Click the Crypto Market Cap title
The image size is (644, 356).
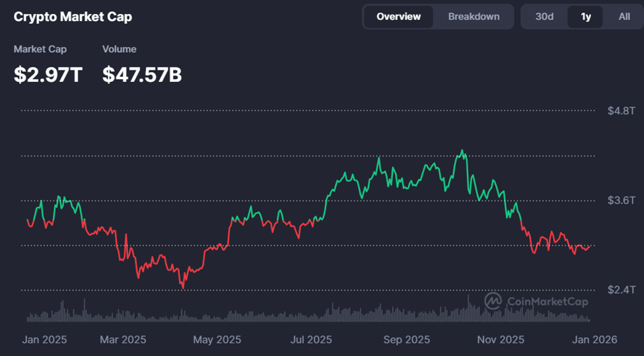click(73, 17)
